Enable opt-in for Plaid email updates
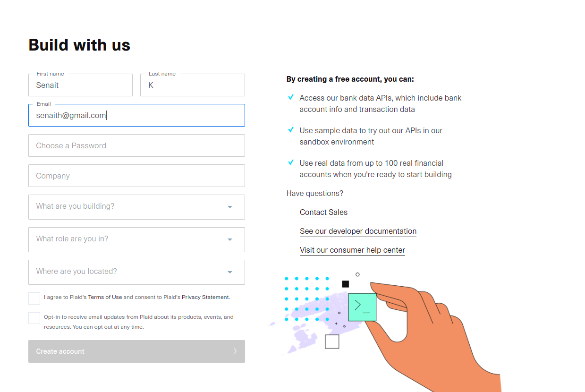 34,318
